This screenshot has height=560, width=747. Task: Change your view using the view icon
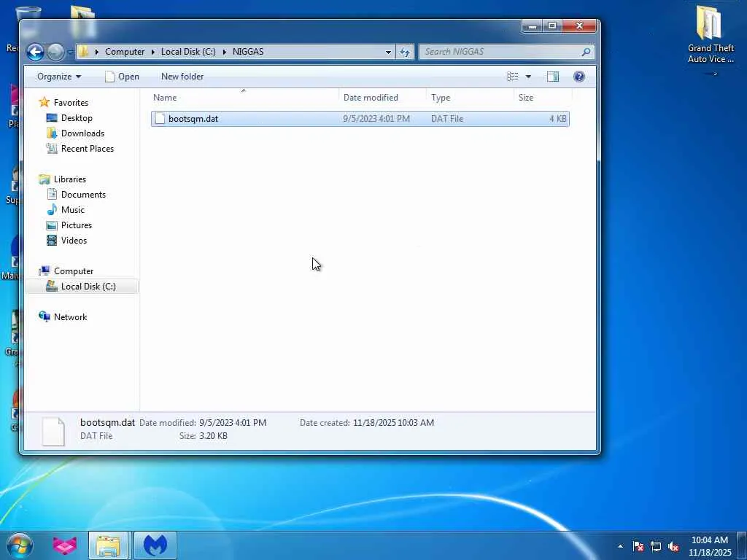pyautogui.click(x=513, y=77)
